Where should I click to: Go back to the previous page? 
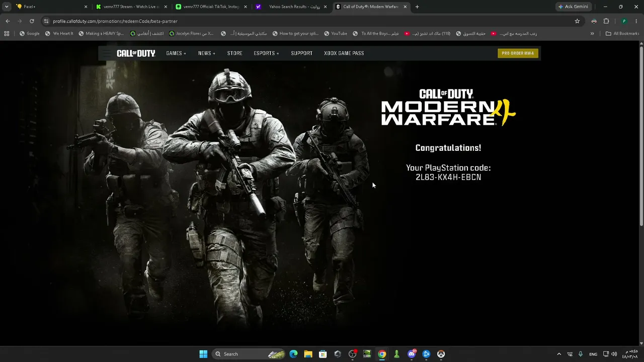[8, 21]
